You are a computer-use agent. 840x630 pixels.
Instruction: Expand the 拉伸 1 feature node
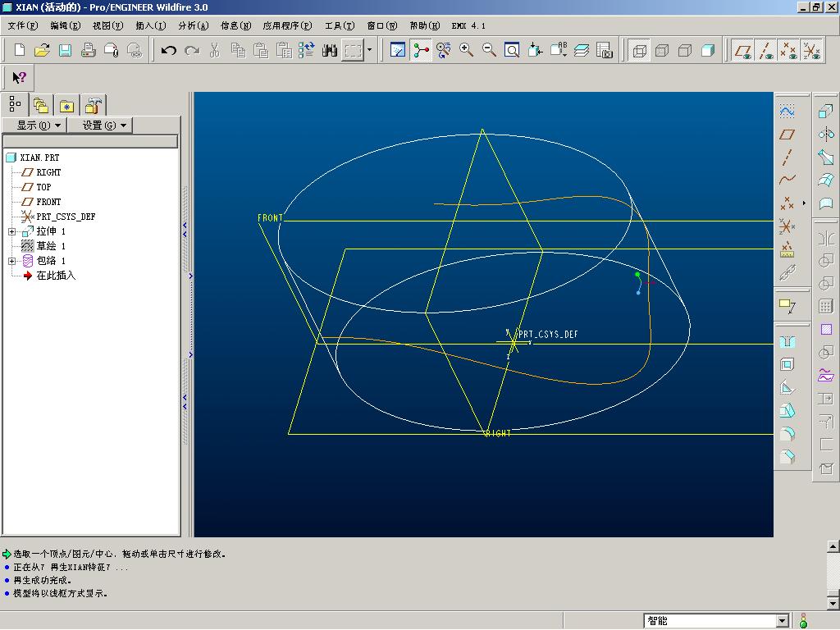pos(11,231)
